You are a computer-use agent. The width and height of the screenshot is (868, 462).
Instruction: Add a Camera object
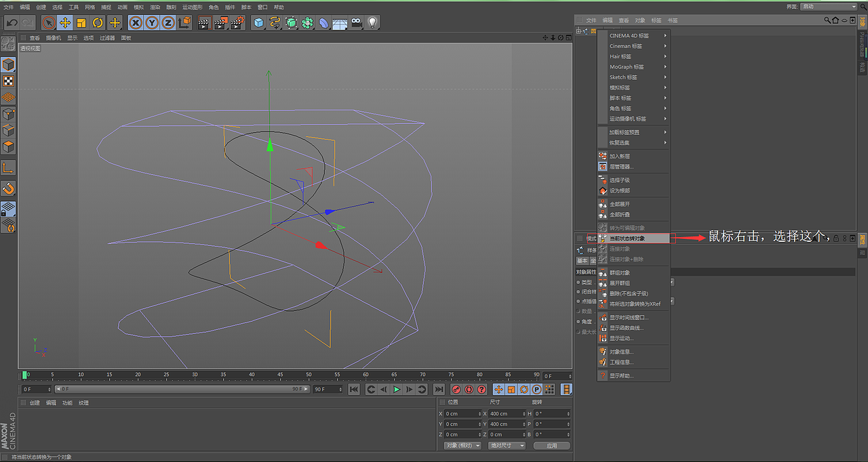point(356,22)
